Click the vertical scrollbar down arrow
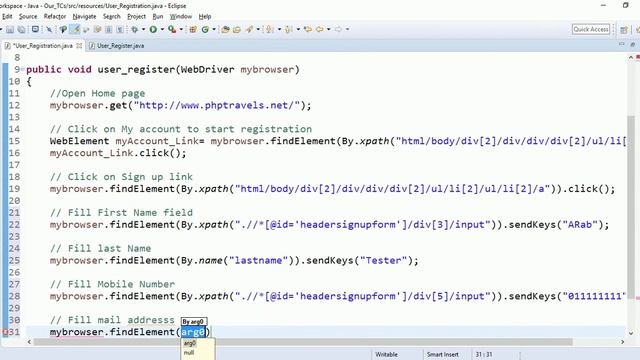Screen dimensions: 640x360 click(x=631, y=333)
